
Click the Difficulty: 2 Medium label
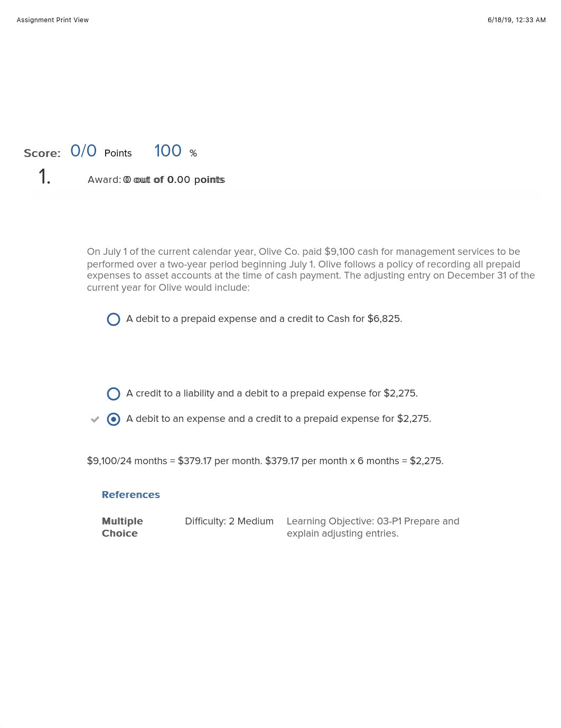pyautogui.click(x=229, y=521)
